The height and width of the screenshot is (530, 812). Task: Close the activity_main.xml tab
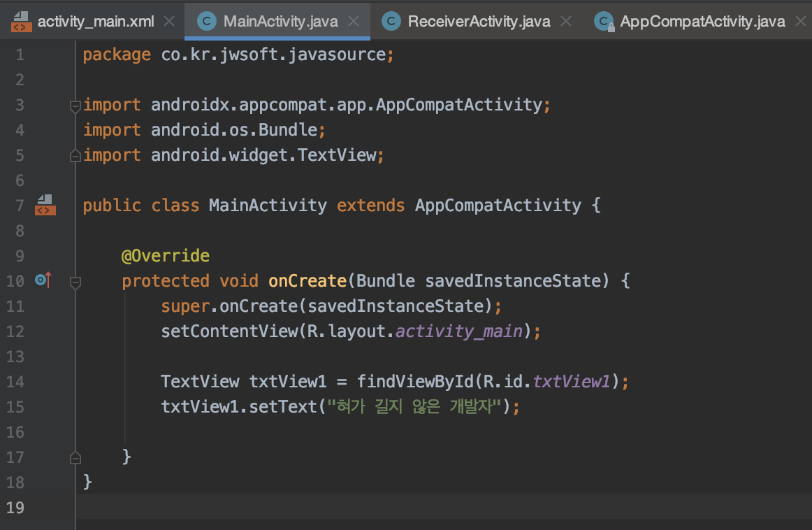coord(169,21)
